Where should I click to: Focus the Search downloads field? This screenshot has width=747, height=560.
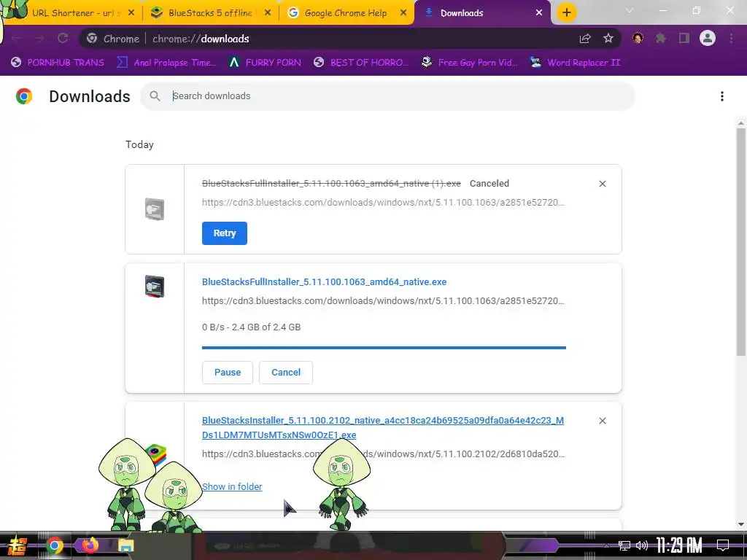click(387, 96)
